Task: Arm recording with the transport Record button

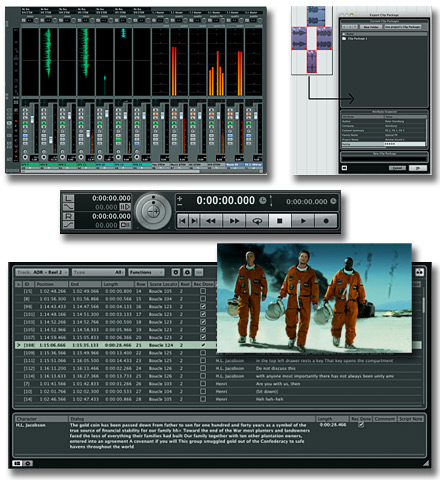Action: coord(326,221)
